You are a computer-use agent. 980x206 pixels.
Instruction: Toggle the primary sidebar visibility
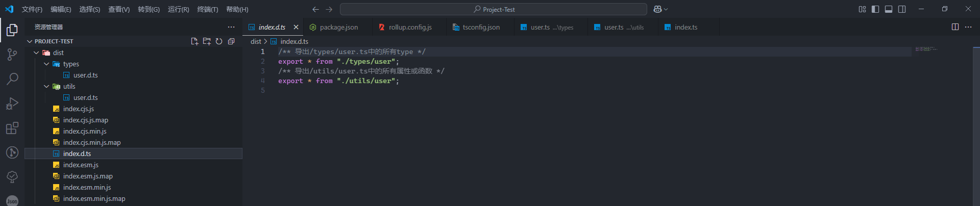click(875, 9)
